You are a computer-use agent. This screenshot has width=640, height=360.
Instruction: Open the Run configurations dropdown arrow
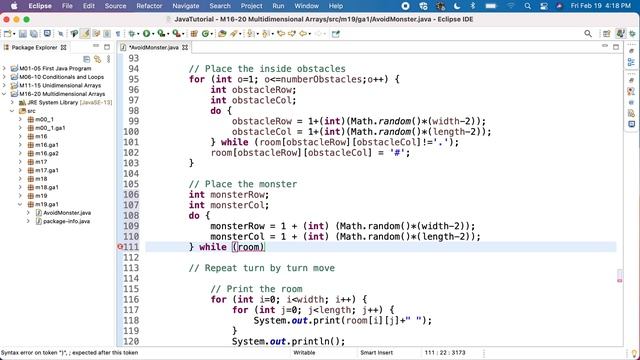coord(153,34)
